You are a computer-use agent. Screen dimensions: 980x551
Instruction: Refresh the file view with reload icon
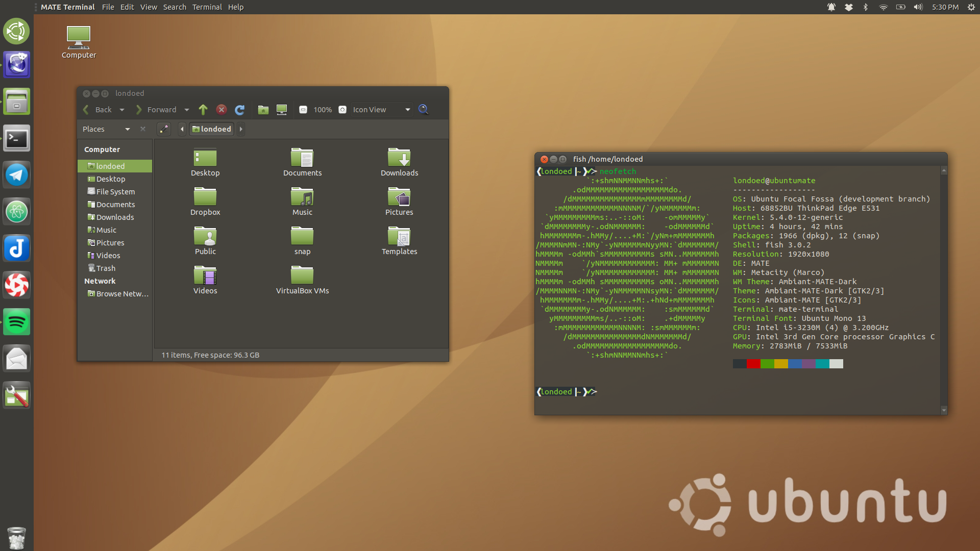240,110
